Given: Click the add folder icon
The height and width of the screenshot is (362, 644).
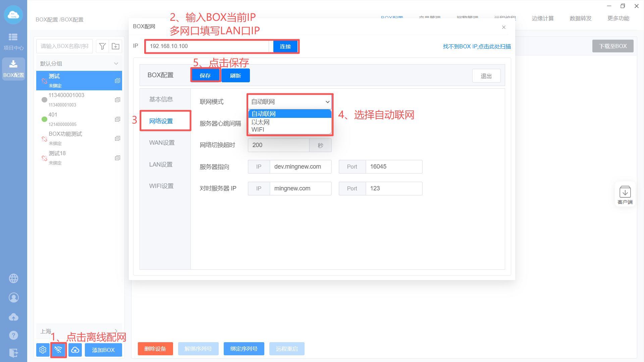Looking at the screenshot, I should (115, 46).
